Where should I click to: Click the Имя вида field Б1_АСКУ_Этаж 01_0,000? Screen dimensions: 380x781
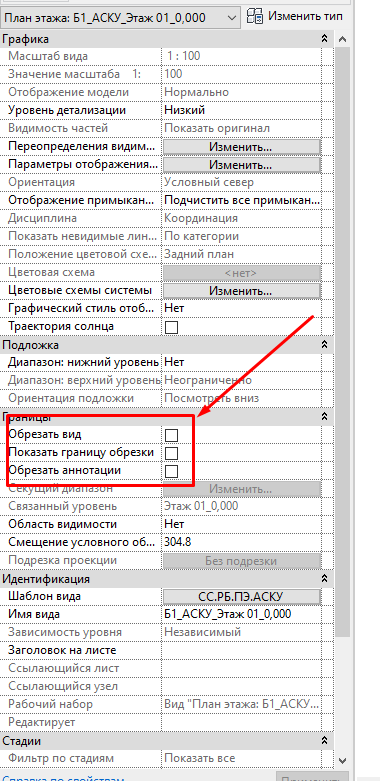click(x=242, y=614)
